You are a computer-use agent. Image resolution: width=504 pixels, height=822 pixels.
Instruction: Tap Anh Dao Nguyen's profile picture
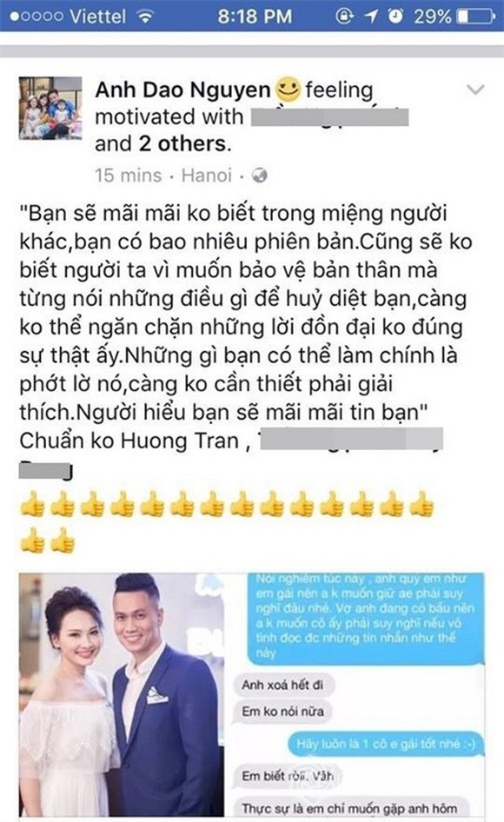pyautogui.click(x=50, y=108)
